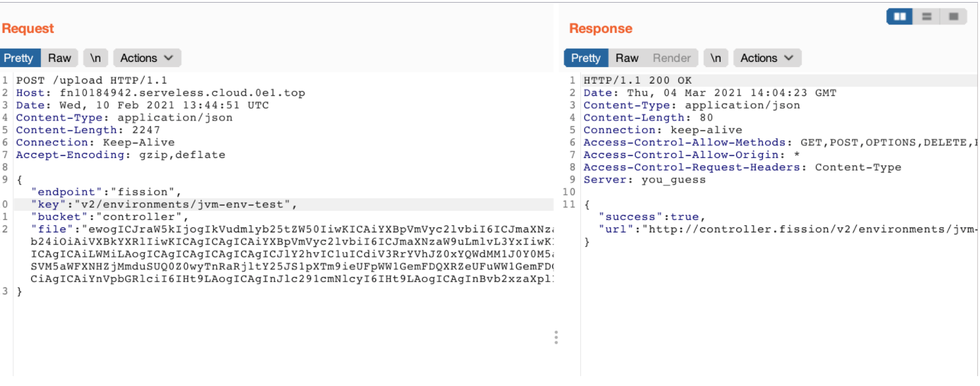Select the combined tabbed layout icon
Image resolution: width=980 pixels, height=386 pixels.
tap(953, 16)
